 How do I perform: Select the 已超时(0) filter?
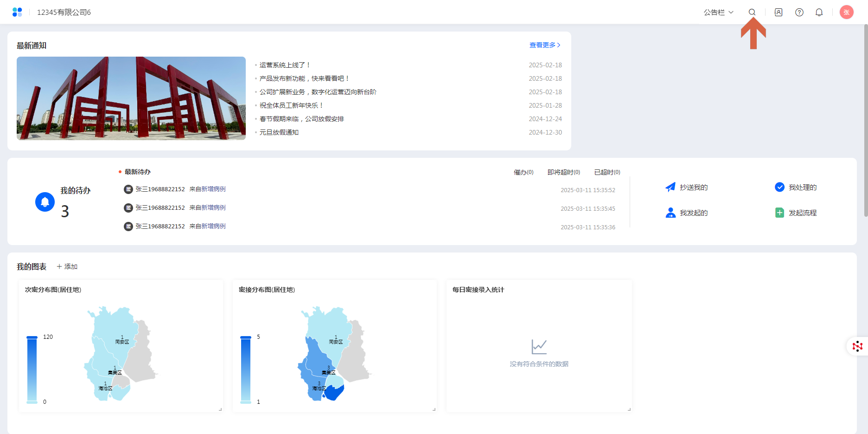coord(607,172)
